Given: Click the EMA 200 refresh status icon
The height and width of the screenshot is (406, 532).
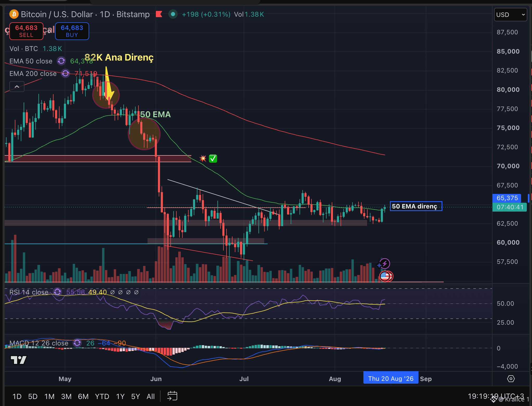Looking at the screenshot, I should click(x=65, y=73).
